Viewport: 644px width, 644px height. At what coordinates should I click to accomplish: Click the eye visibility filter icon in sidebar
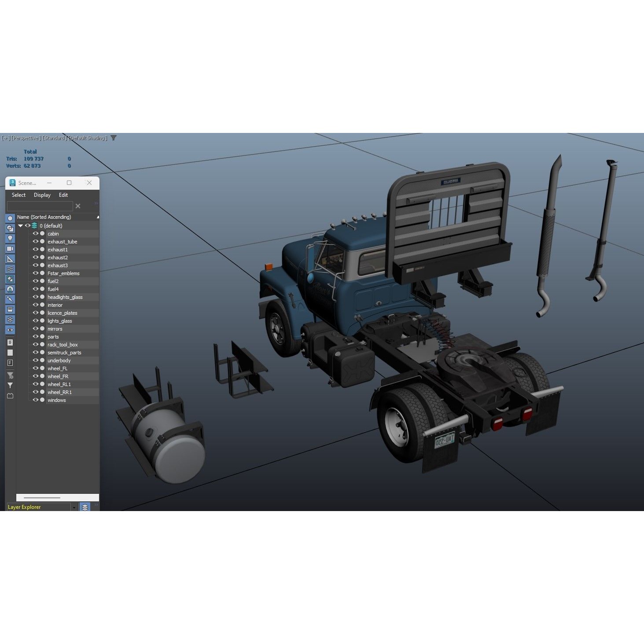(10, 329)
